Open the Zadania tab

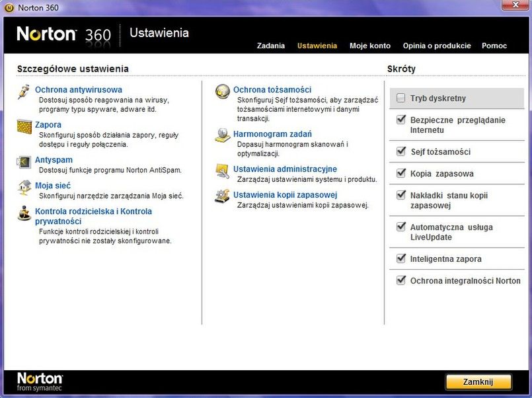tap(270, 46)
